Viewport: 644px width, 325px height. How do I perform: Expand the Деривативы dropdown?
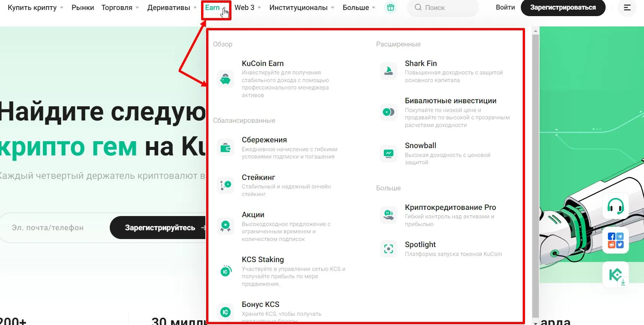[172, 8]
